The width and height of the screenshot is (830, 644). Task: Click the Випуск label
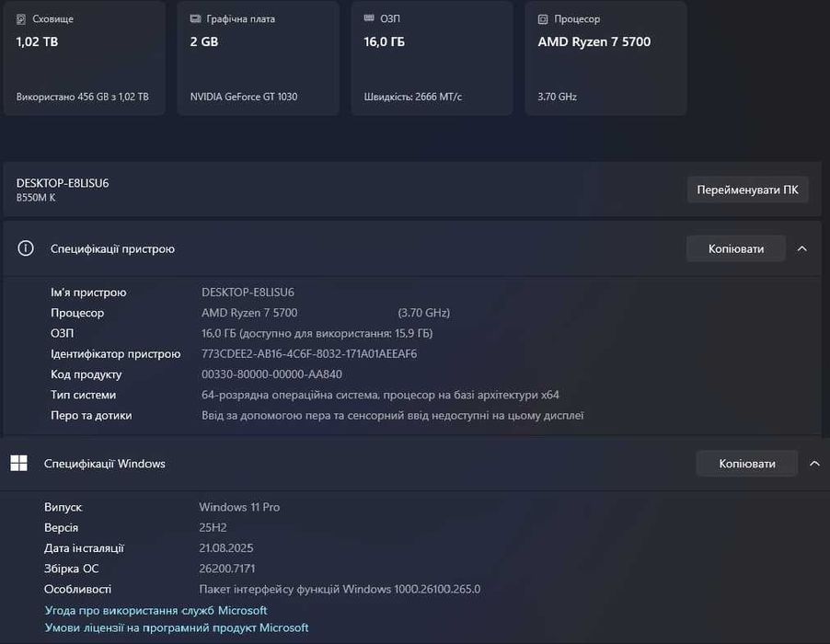point(63,507)
